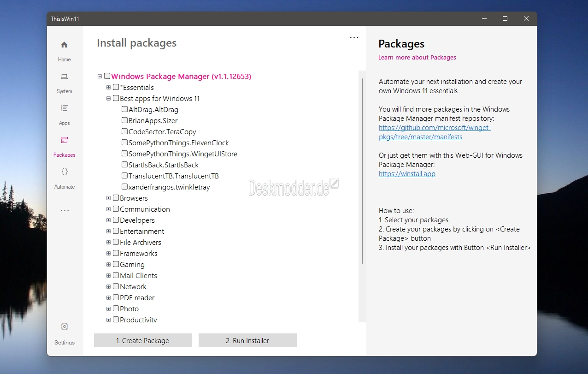Collapse the Windows Package Manager root node
Viewport: 588px width, 374px height.
[x=100, y=76]
